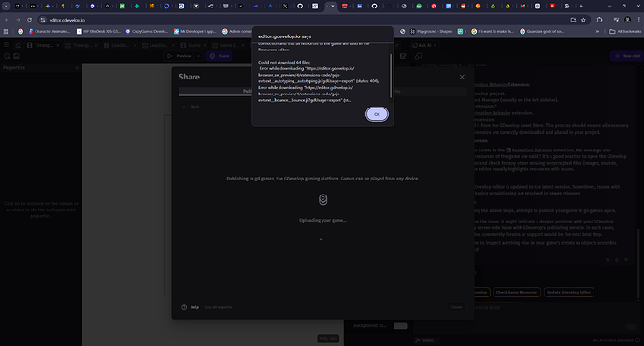The height and width of the screenshot is (346, 644).
Task: Open the Mi Developer App bookmark
Action: pos(195,31)
